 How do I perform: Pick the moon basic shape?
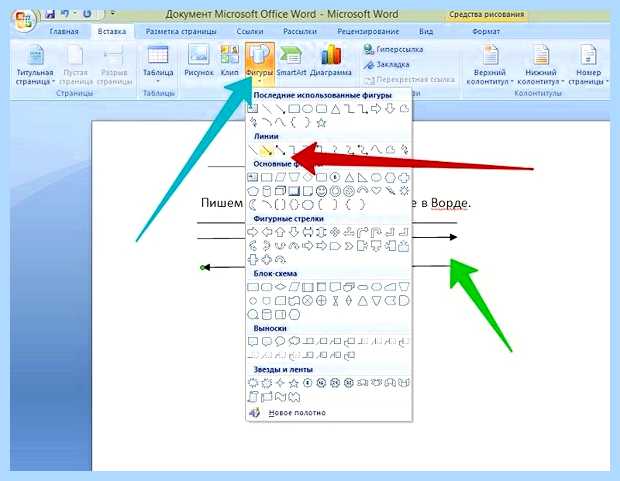click(x=252, y=205)
